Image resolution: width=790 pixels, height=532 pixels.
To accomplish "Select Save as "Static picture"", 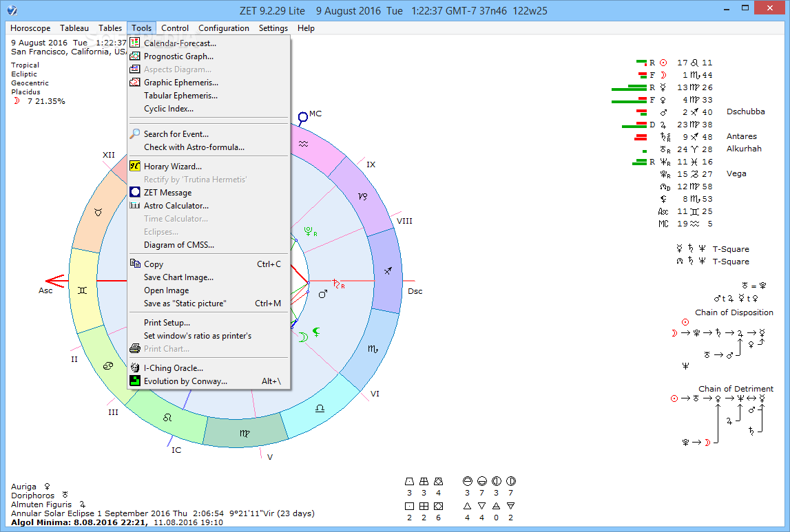I will [x=209, y=303].
